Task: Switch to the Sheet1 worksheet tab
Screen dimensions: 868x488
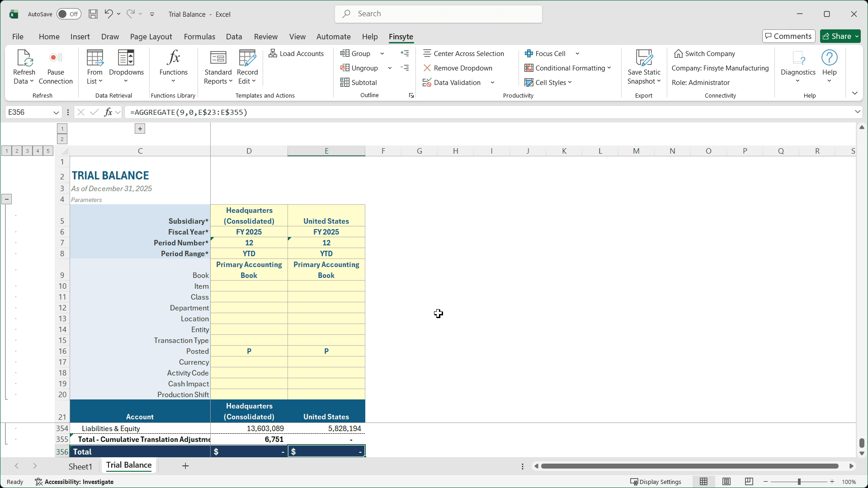Action: [80, 467]
